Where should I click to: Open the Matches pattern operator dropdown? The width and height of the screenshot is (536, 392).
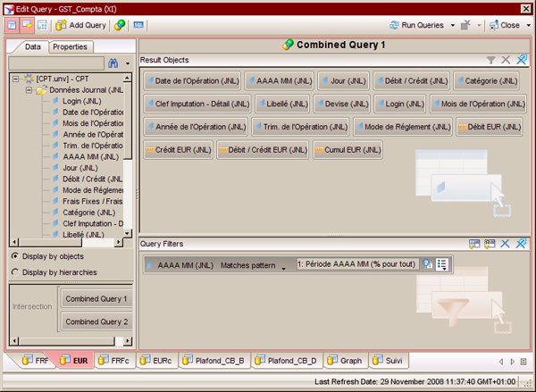click(x=283, y=266)
